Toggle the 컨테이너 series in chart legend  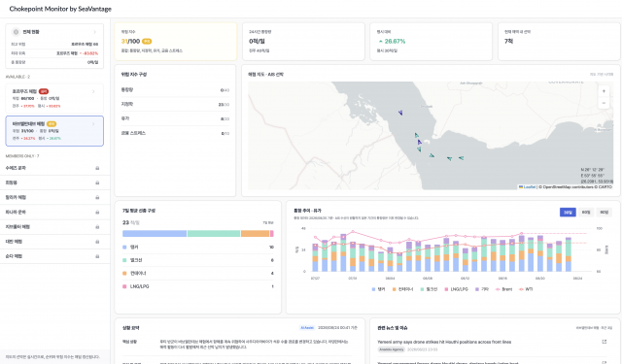402,289
